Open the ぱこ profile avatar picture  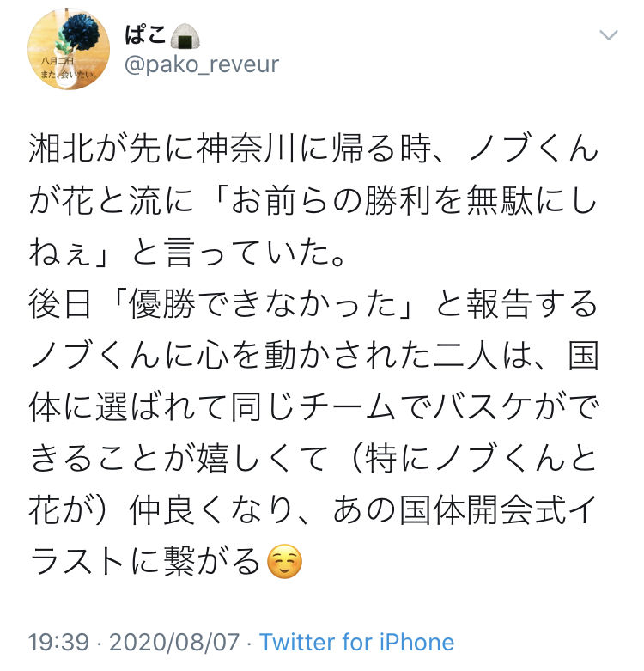click(x=69, y=49)
